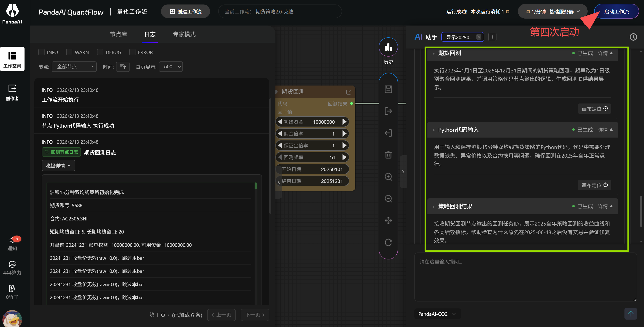Click the export workflow icon in canvas toolbar
Screen dimensions: 644x327
pos(388,111)
